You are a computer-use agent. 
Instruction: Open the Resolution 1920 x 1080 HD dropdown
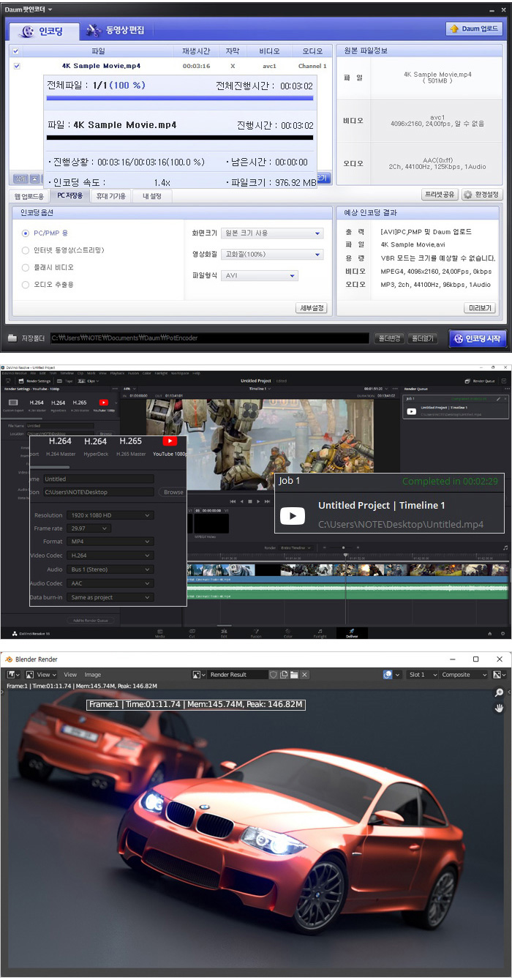click(110, 515)
